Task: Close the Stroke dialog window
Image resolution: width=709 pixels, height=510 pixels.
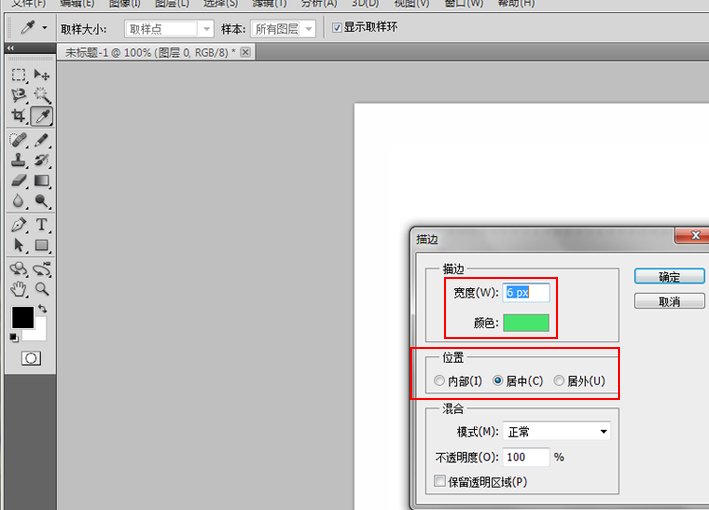Action: click(x=694, y=235)
